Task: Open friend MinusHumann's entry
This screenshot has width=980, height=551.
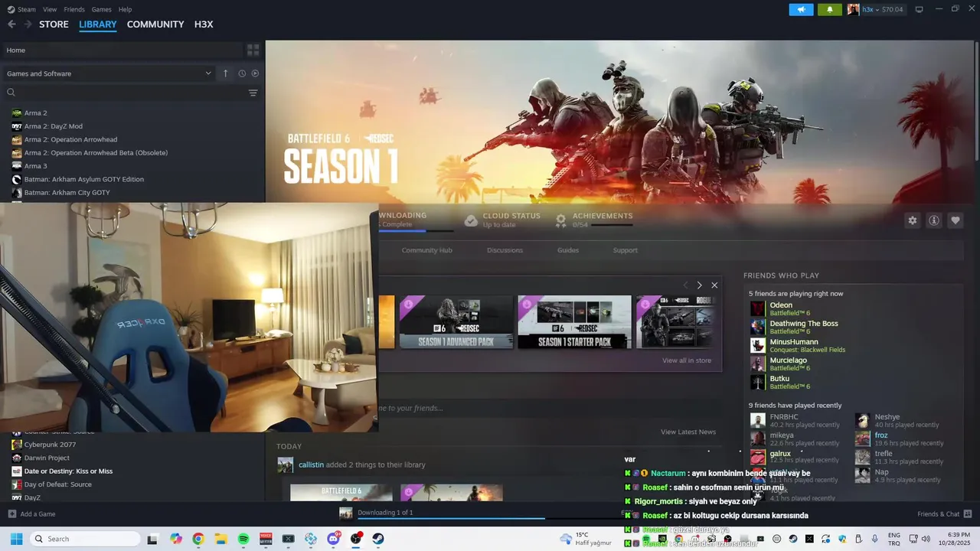Action: point(799,345)
